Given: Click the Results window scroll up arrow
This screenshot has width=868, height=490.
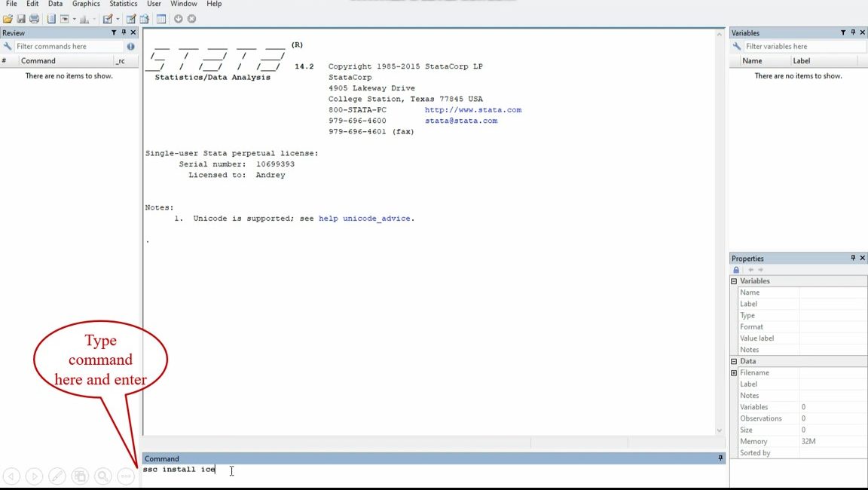Looking at the screenshot, I should (x=720, y=35).
